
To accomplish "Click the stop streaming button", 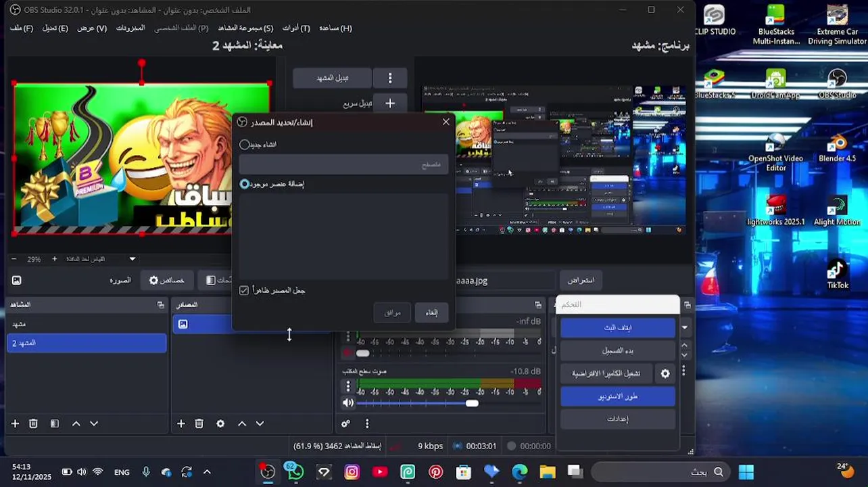I will [x=618, y=327].
